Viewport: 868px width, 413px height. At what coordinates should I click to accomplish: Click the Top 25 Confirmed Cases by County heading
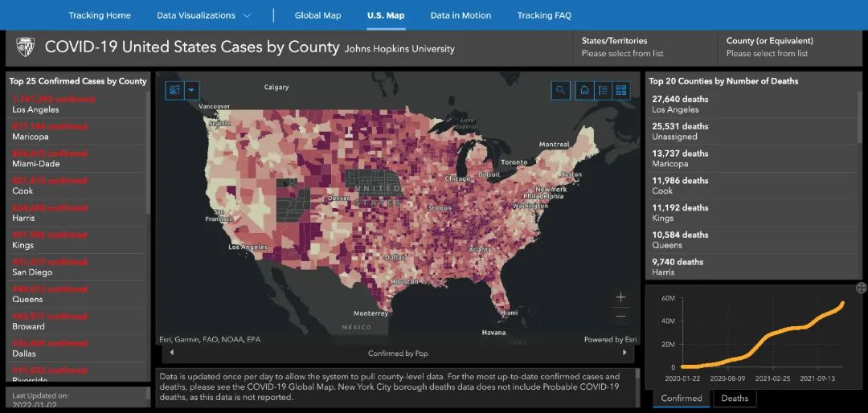click(x=78, y=81)
